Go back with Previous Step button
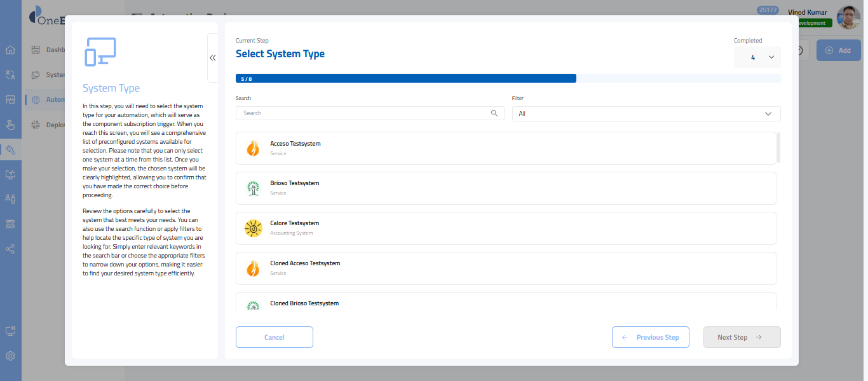This screenshot has height=381, width=868. click(x=650, y=337)
